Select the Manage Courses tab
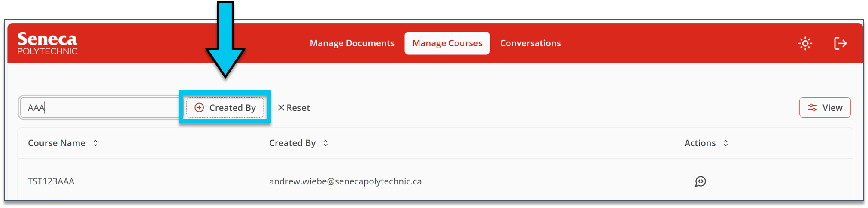This screenshot has height=208, width=868. 447,43
